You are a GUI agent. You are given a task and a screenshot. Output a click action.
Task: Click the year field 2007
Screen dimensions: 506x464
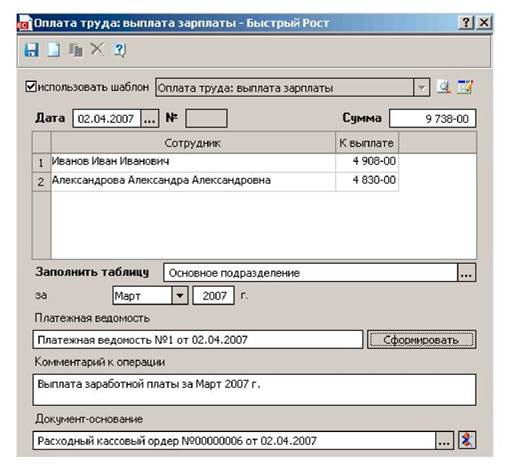coord(214,295)
